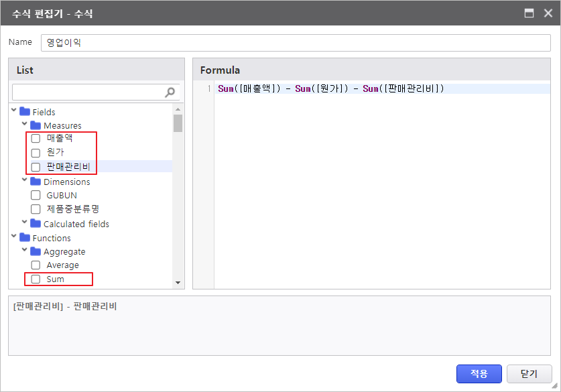Click the List search input box

tap(96, 92)
